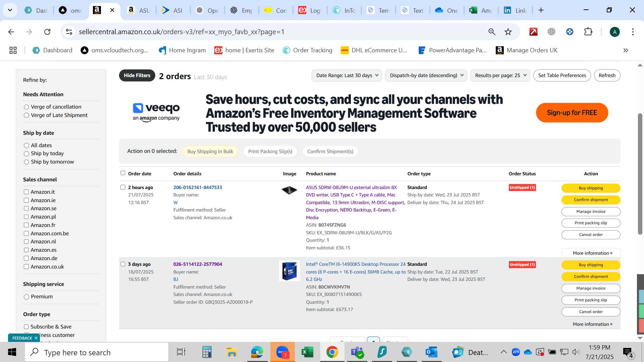
Task: Click the ASUS DVD writer product thumbnail
Action: click(x=289, y=190)
